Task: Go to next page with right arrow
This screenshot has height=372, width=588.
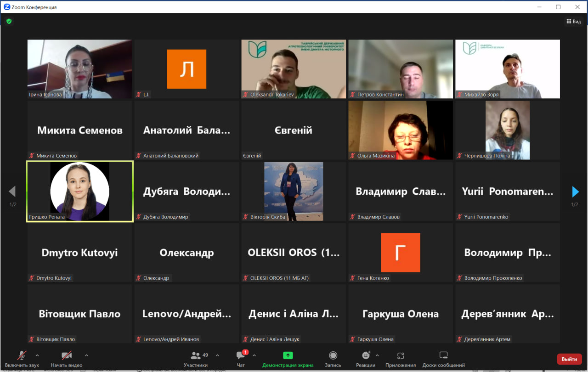Action: point(575,192)
